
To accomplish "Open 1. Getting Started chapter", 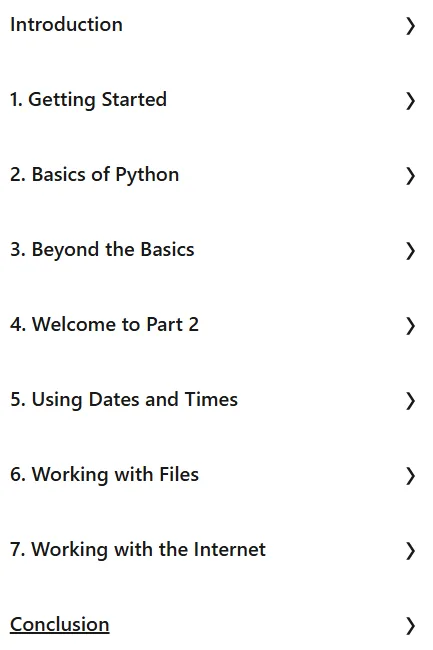I will pyautogui.click(x=88, y=100).
